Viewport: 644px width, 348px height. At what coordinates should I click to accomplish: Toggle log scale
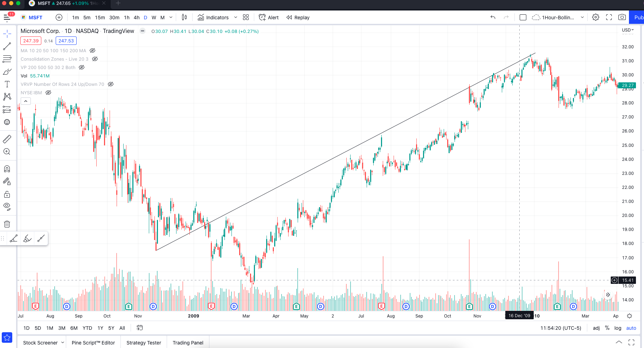coord(618,328)
